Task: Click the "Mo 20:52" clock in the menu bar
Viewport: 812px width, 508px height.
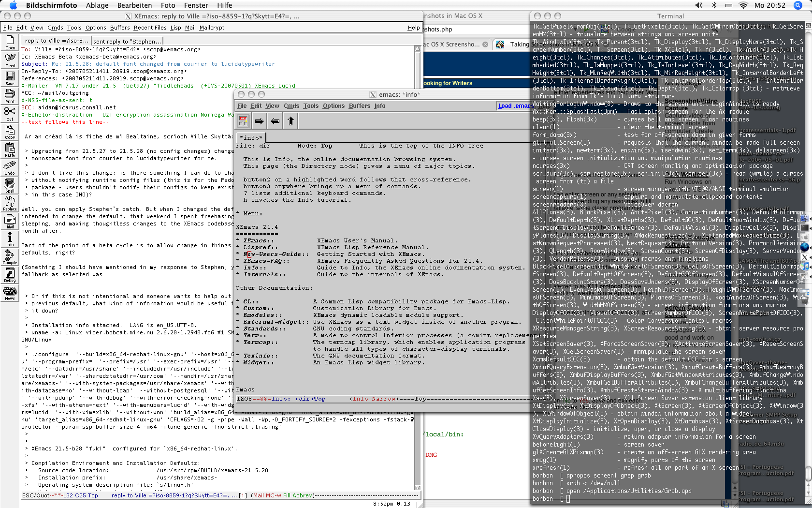Action: click(x=770, y=5)
